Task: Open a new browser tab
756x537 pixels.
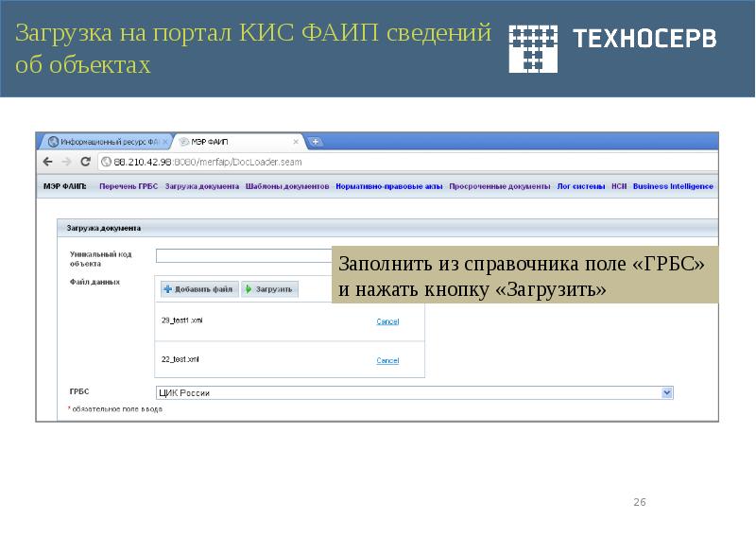Action: tap(316, 142)
